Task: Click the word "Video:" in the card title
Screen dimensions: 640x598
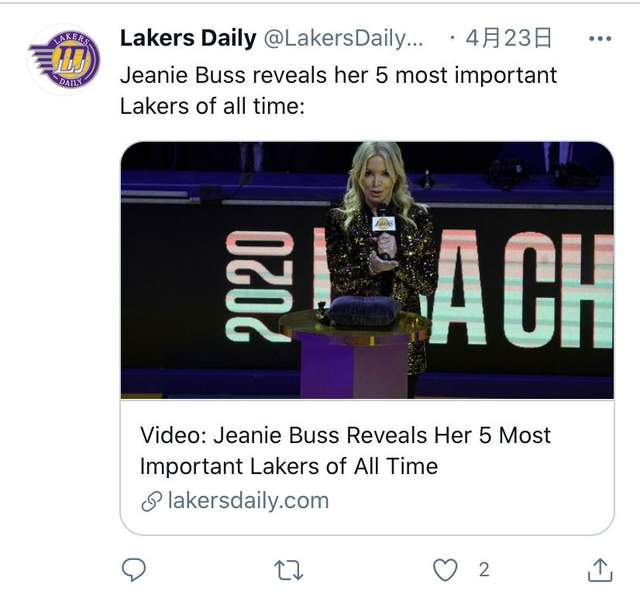Action: [173, 436]
